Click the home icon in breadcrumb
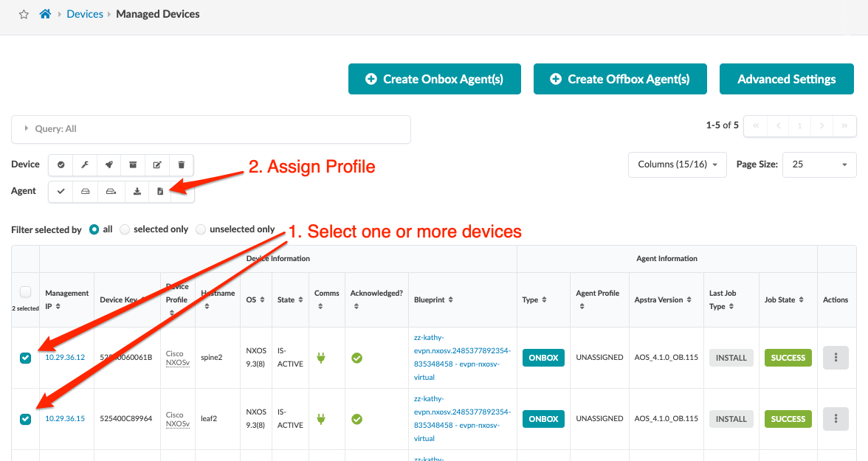 click(x=45, y=14)
